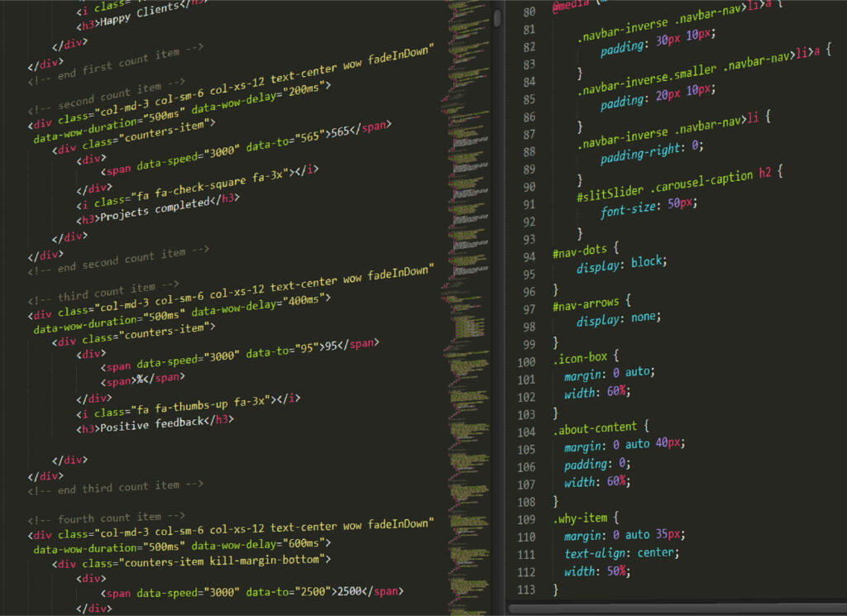Click the '<span>%</span>' line
This screenshot has height=616, width=847.
(142, 379)
